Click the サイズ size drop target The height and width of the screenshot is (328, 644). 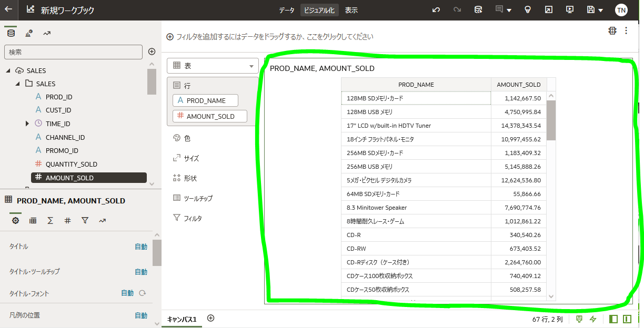(x=186, y=158)
